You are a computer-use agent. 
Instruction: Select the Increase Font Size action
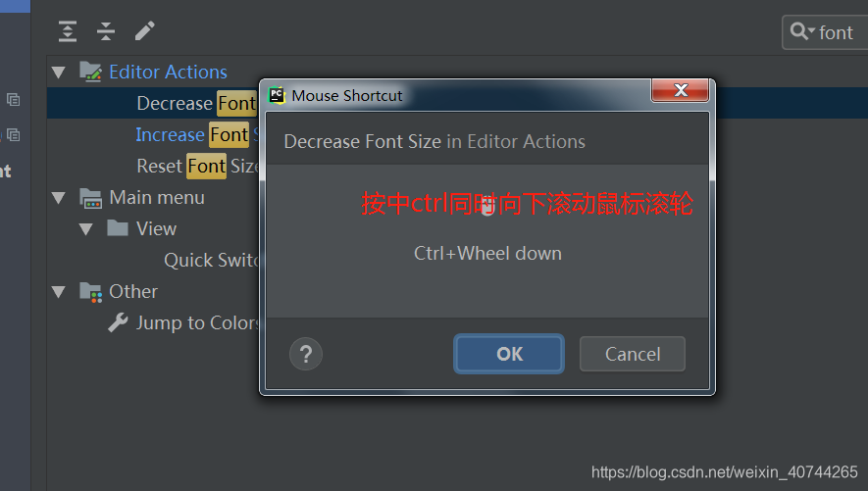(196, 134)
